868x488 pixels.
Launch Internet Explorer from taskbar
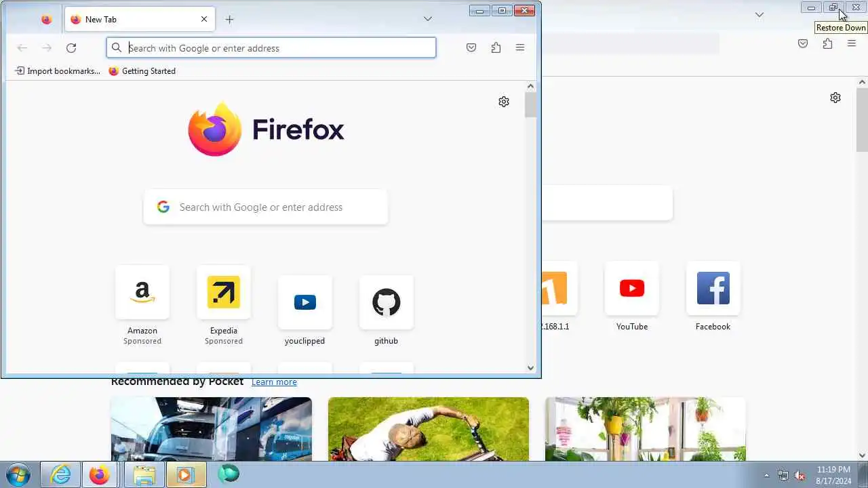point(60,474)
